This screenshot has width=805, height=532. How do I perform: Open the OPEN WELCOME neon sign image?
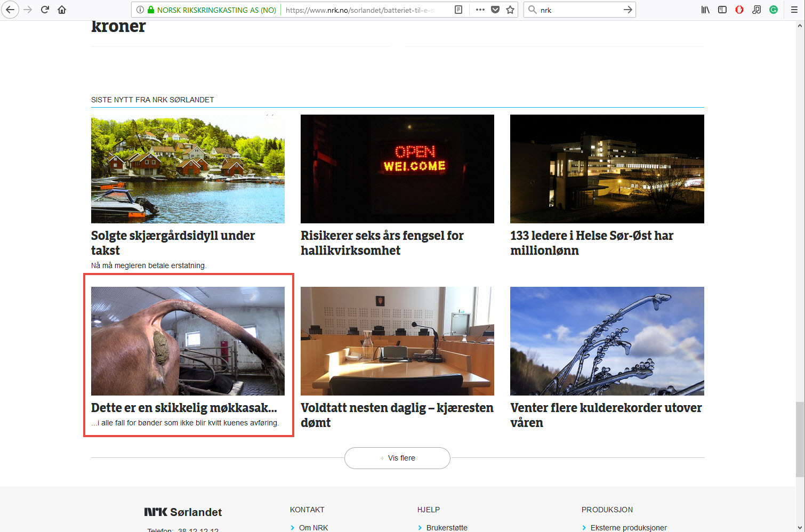click(397, 168)
